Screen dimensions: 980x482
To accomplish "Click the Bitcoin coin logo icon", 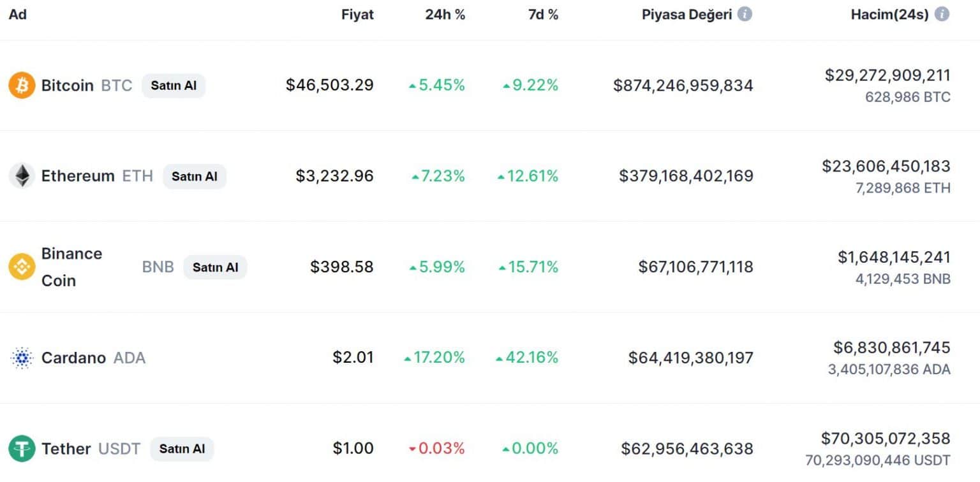I will pyautogui.click(x=22, y=85).
